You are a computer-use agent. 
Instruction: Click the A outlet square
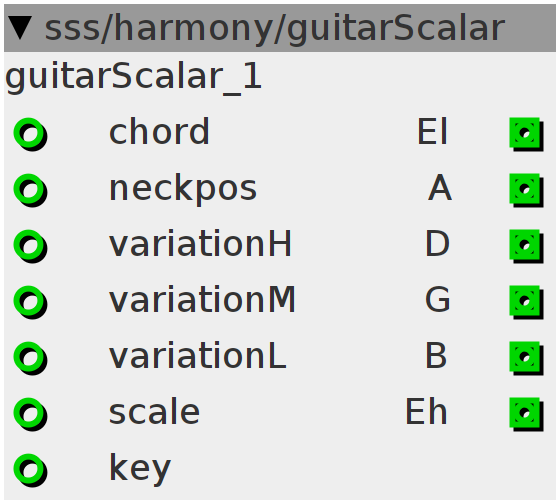526,190
